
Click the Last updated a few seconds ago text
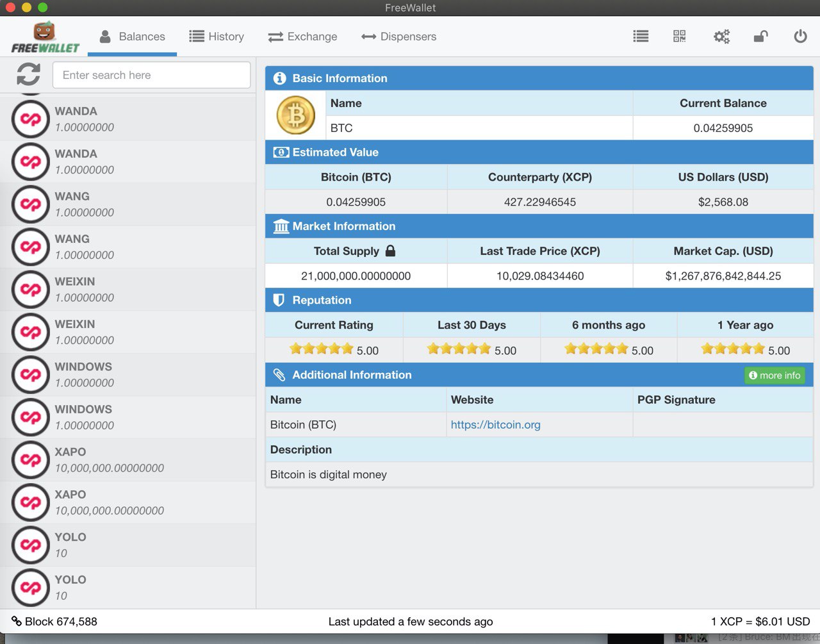(x=411, y=622)
